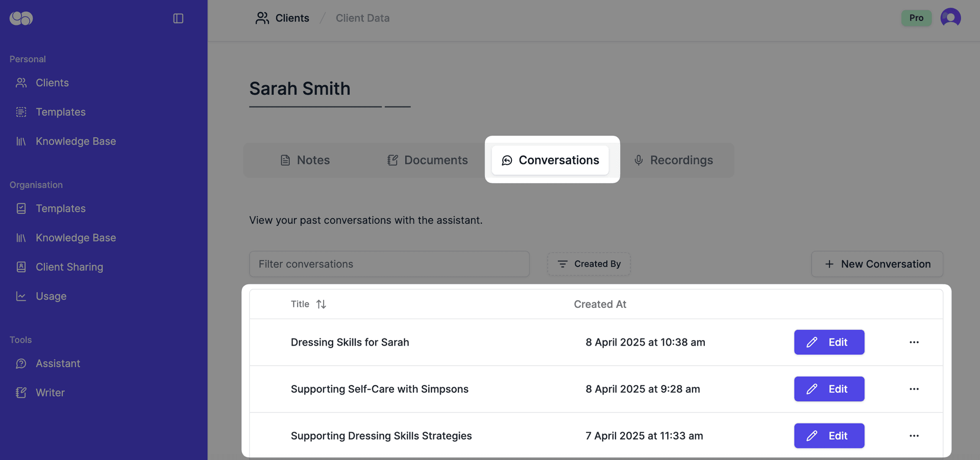This screenshot has width=980, height=460.
Task: Edit the Supporting Dressing Skills Strategies conversation
Action: click(x=829, y=435)
